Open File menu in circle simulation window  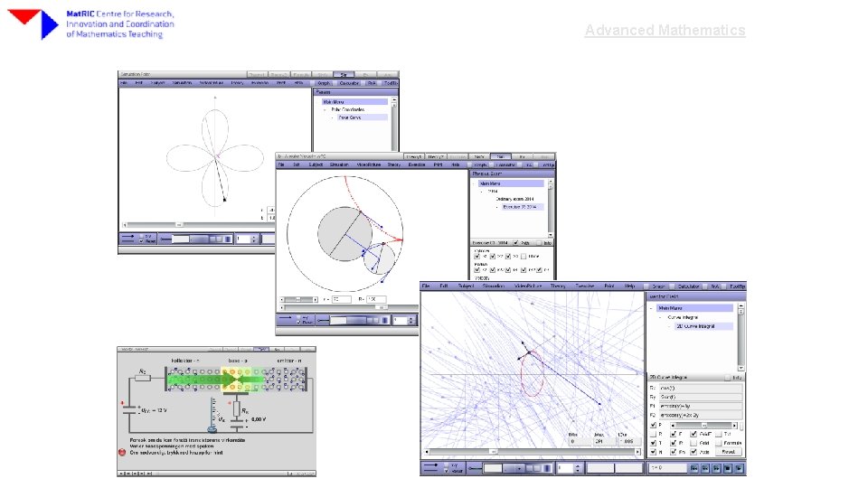click(x=280, y=164)
